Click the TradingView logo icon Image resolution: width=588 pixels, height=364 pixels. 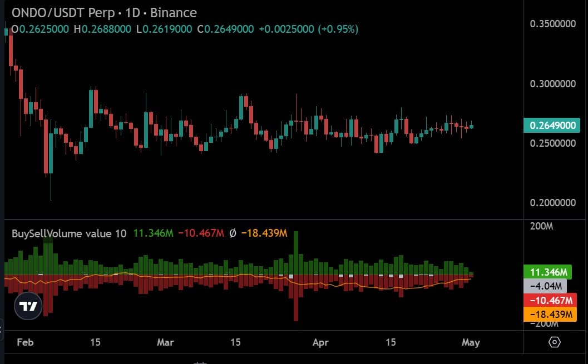click(28, 306)
